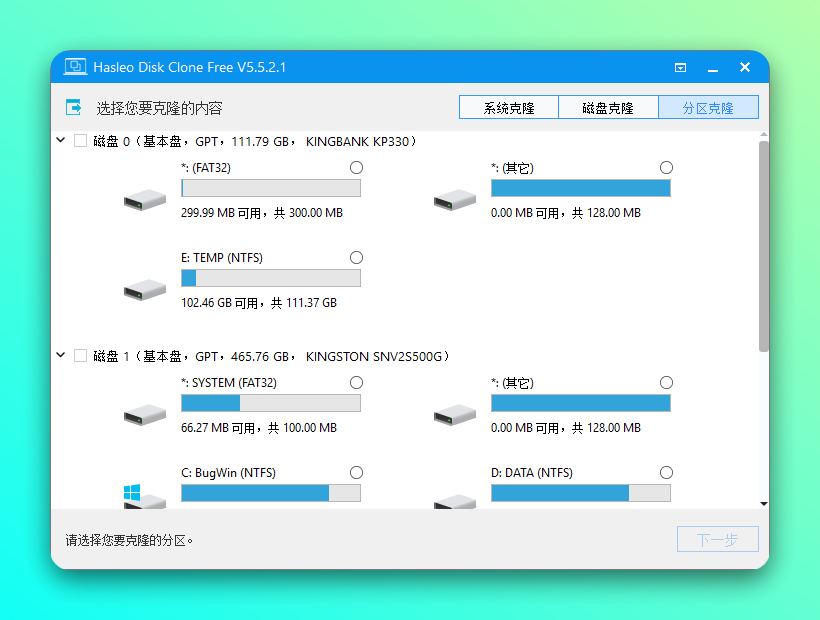Click usage bar of SYSTEM FAT32 partition

271,403
